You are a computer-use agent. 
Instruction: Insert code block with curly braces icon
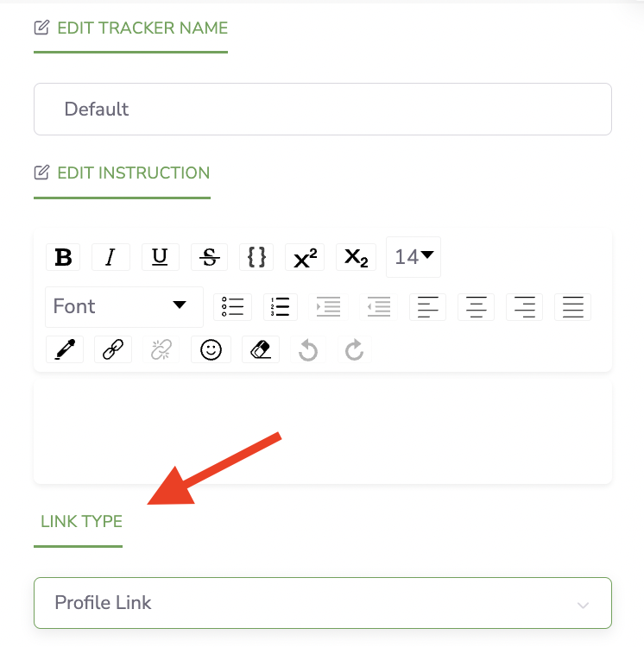pos(256,257)
